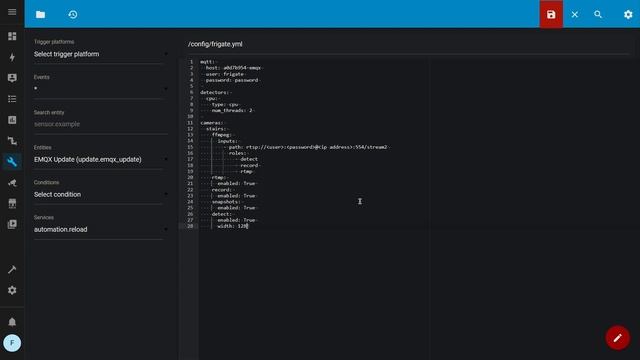The width and height of the screenshot is (640, 360).
Task: Open user profile avatar F
Action: click(x=12, y=343)
